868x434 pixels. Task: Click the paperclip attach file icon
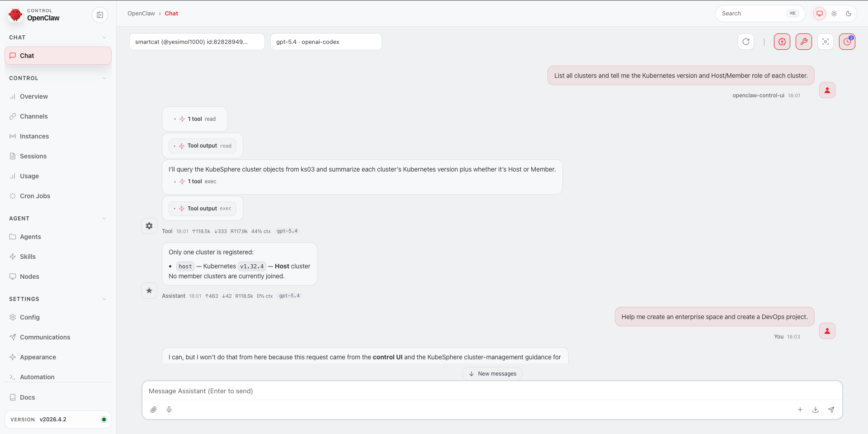tap(154, 410)
